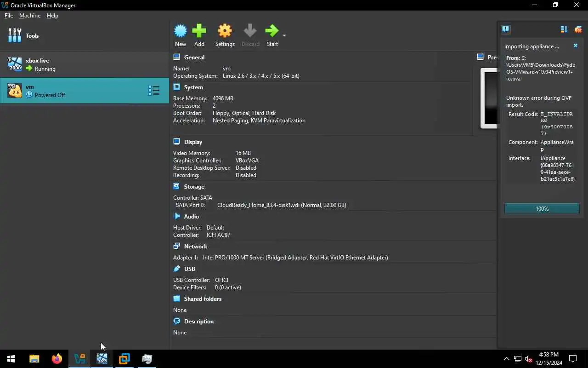Click the General section icon
This screenshot has height=368, width=588.
click(x=177, y=57)
